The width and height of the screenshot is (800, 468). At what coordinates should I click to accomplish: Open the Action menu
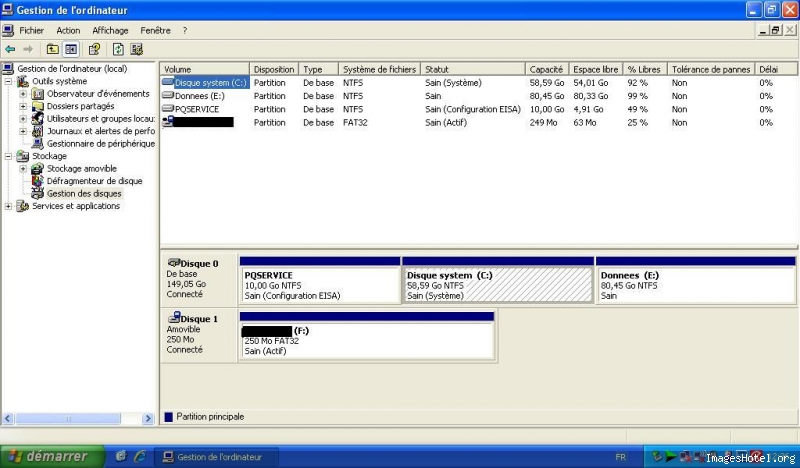click(68, 31)
